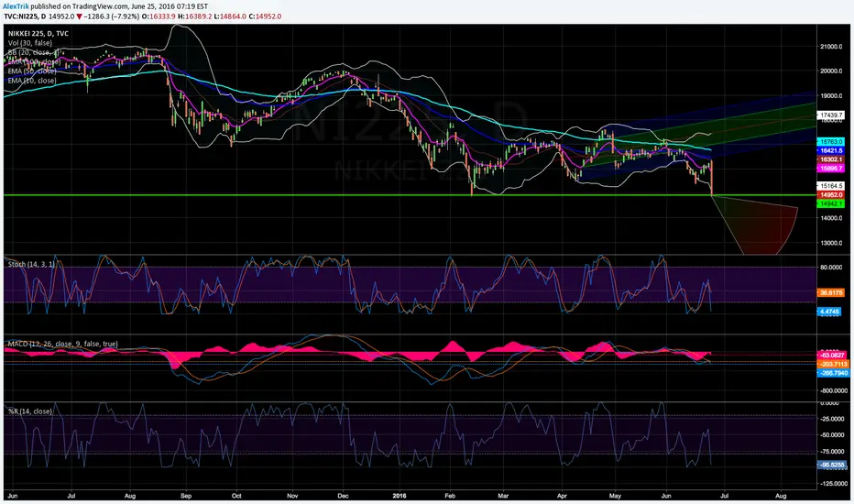
Task: Click the May label on time axis
Action: click(615, 496)
